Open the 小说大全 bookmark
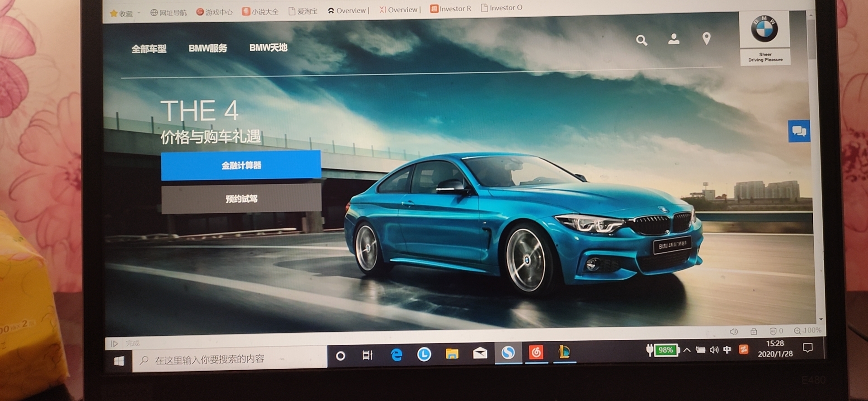The width and height of the screenshot is (868, 401). [x=260, y=11]
